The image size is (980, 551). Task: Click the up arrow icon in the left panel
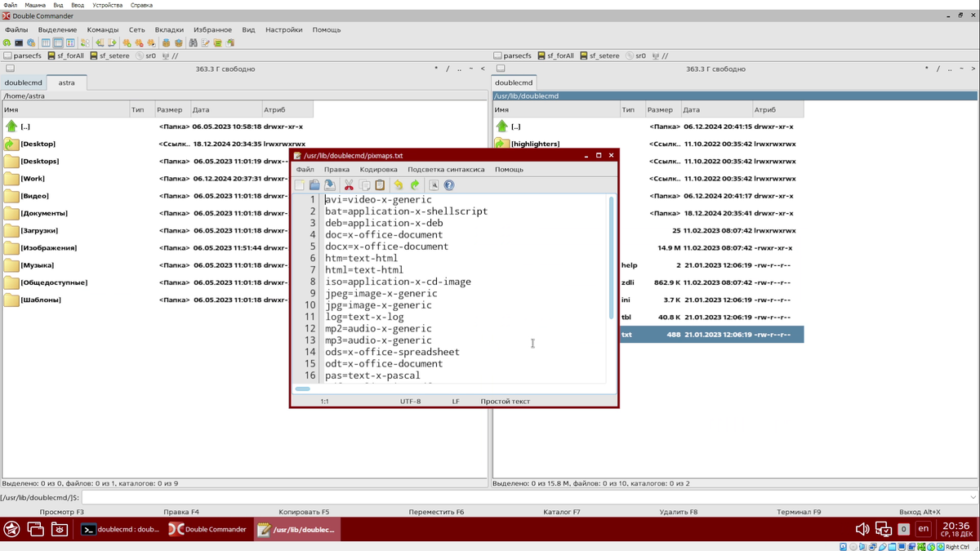[11, 127]
